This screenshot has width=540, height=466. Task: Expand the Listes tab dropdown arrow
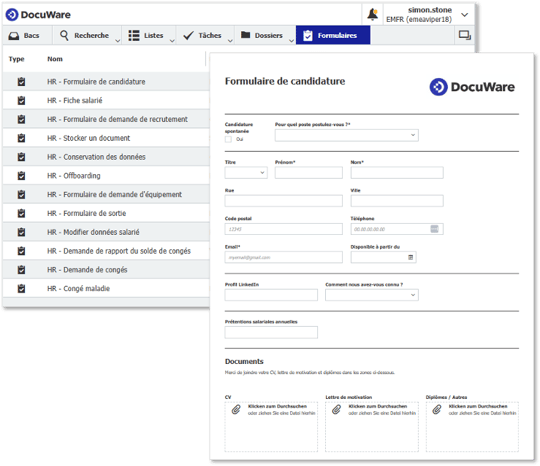[172, 41]
